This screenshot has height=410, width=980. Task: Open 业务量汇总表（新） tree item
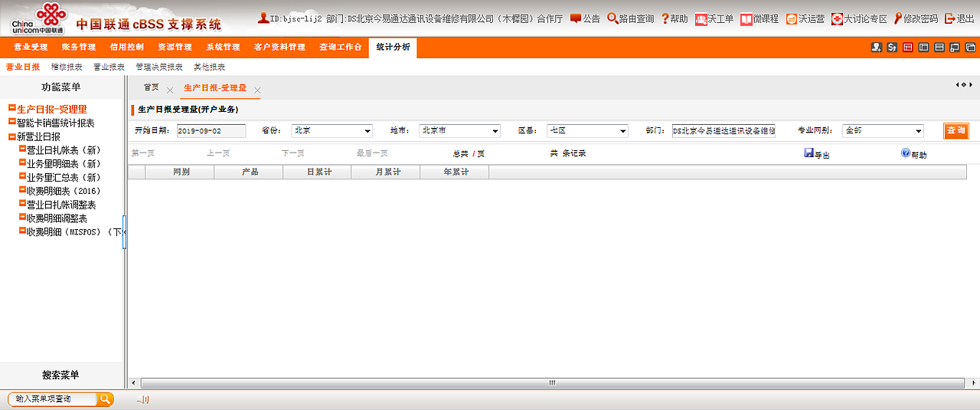[64, 178]
